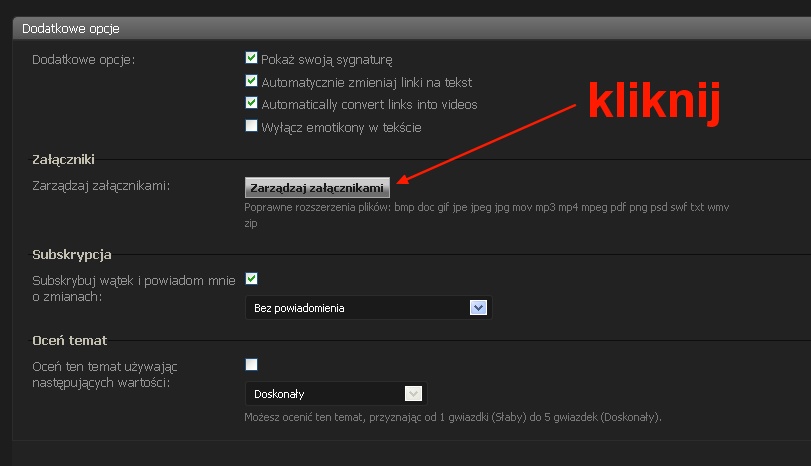The image size is (811, 466).
Task: Click the "Oceń temat" section heading
Action: coord(69,341)
